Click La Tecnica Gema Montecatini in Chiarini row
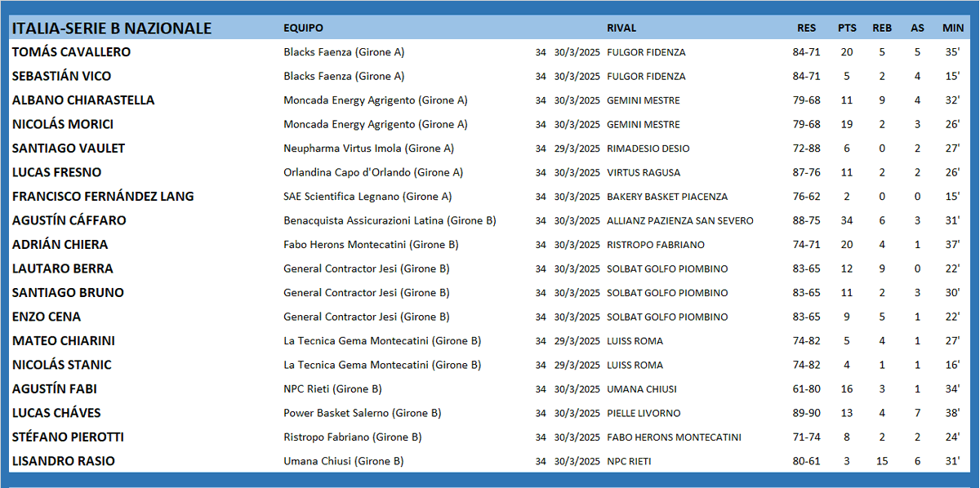The height and width of the screenshot is (488, 980). (x=382, y=341)
